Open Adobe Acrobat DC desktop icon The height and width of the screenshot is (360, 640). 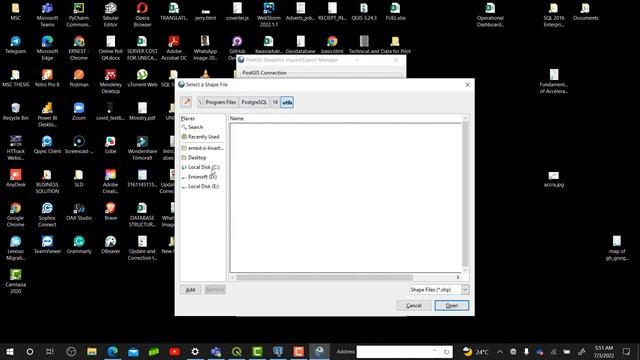tap(174, 48)
